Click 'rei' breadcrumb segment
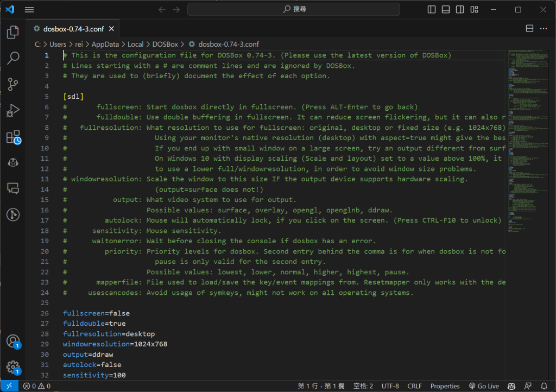Viewport: 556px width, 392px height. [79, 45]
